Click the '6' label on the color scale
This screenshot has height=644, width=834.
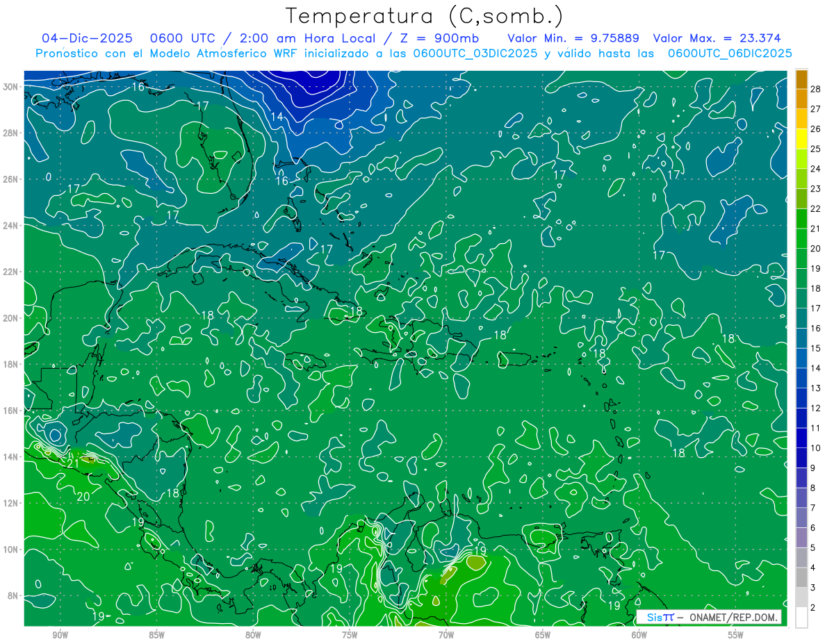coord(813,528)
